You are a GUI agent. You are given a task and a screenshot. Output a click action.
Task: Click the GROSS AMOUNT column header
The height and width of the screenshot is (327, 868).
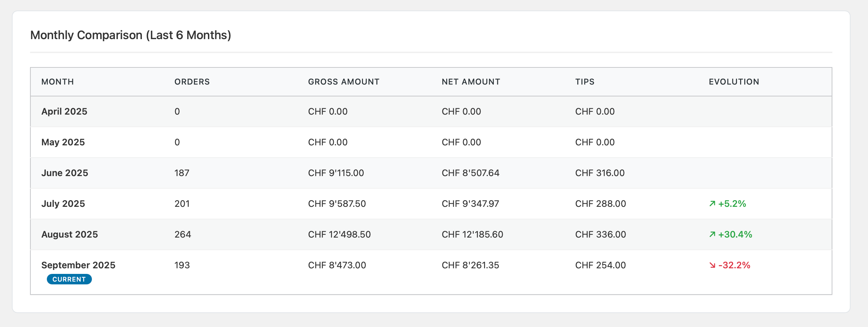(343, 82)
